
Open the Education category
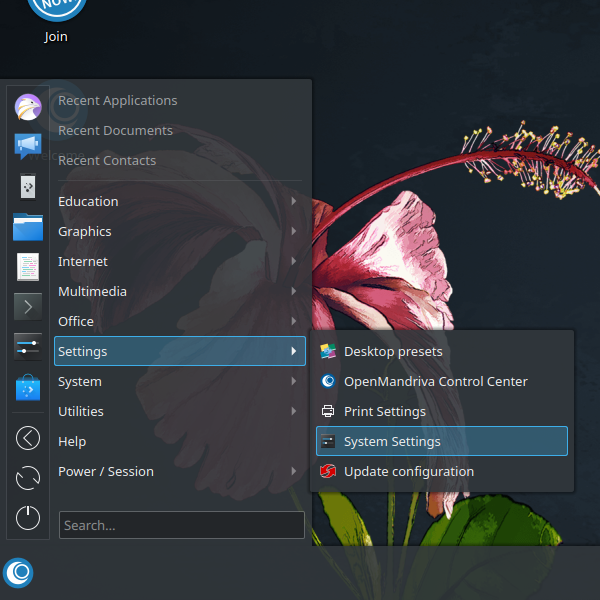point(180,201)
